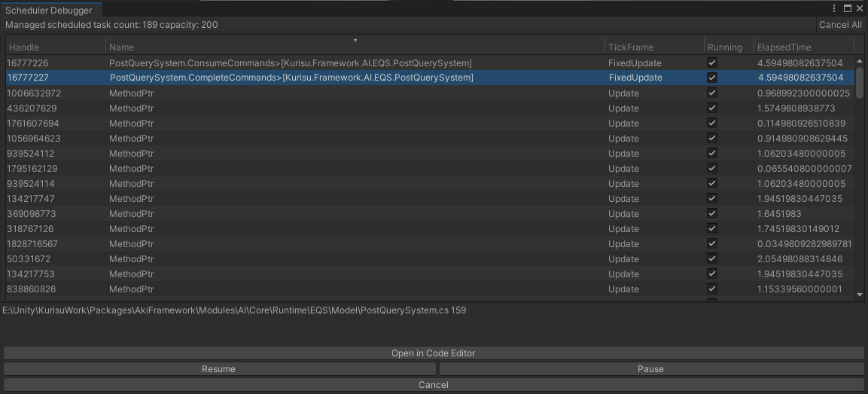Image resolution: width=868 pixels, height=394 pixels.
Task: Toggle Running checkbox for handle 50331672
Action: coord(712,259)
